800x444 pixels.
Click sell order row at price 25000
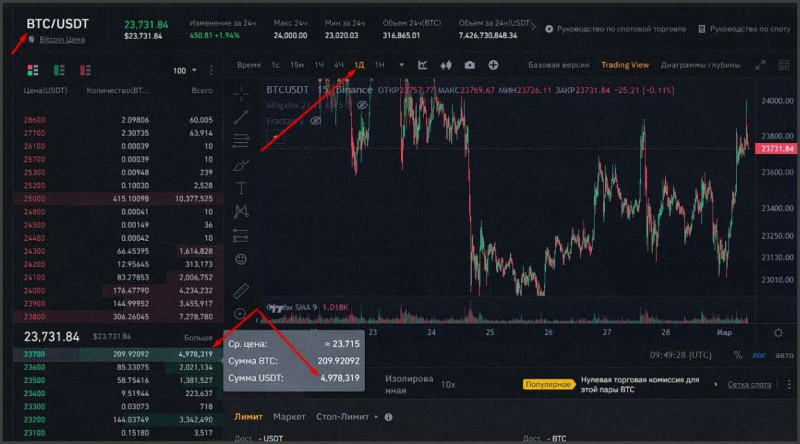[118, 199]
